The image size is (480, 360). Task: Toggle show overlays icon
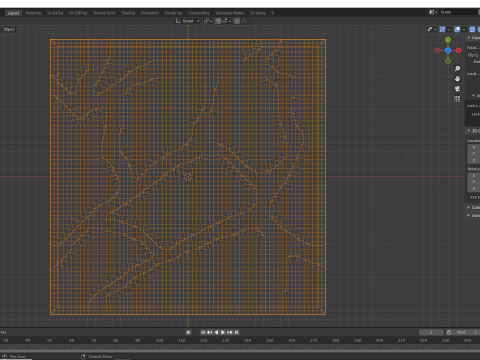click(457, 30)
